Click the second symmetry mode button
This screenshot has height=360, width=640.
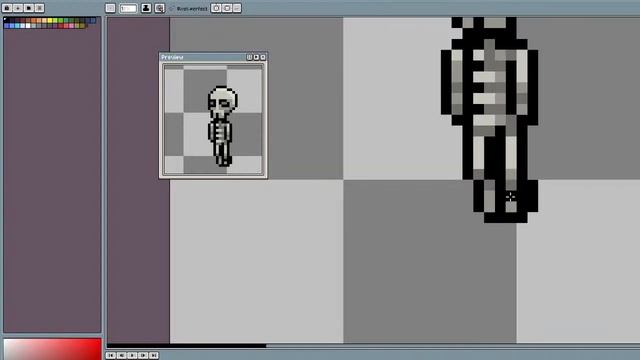pos(227,8)
